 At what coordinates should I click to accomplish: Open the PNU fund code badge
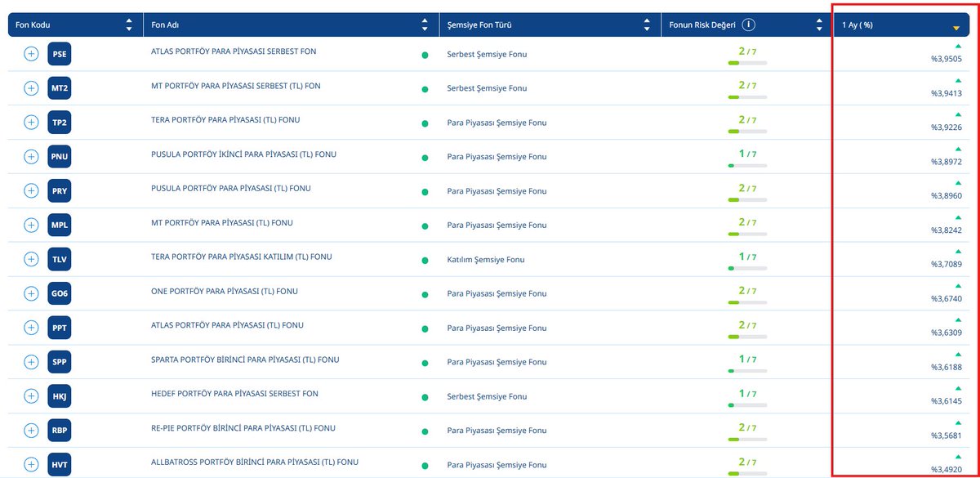tap(60, 157)
